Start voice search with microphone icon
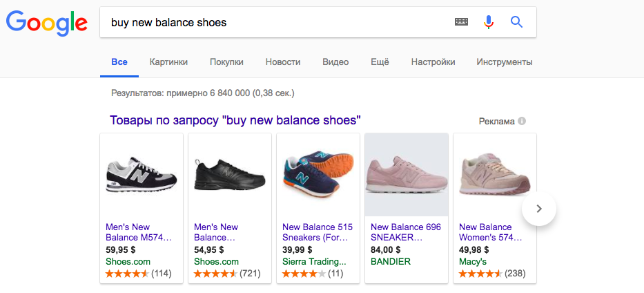Image resolution: width=644 pixels, height=293 pixels. [489, 22]
